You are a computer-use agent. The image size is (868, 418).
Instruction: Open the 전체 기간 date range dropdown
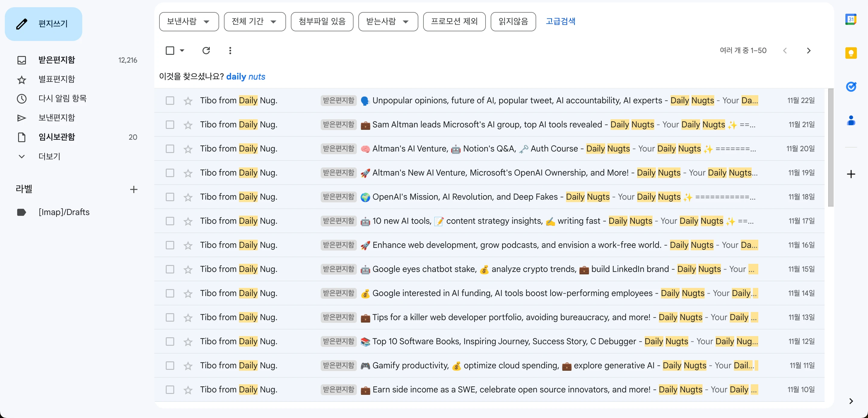254,22
